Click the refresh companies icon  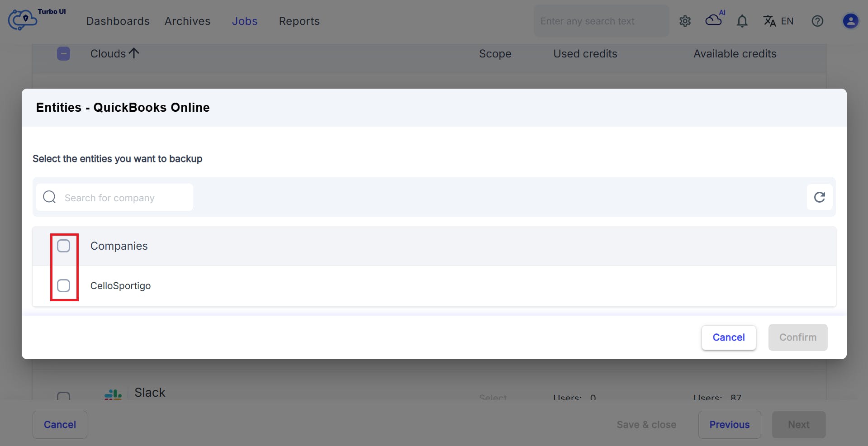(820, 197)
